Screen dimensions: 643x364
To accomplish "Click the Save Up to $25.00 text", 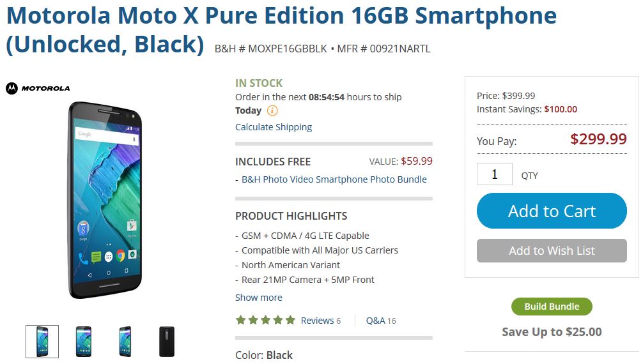I will pos(552,331).
